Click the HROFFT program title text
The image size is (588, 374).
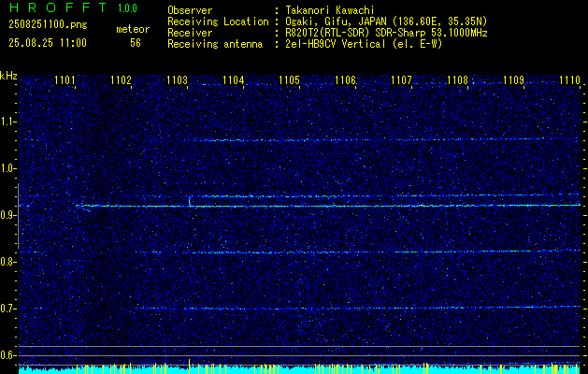coord(57,7)
